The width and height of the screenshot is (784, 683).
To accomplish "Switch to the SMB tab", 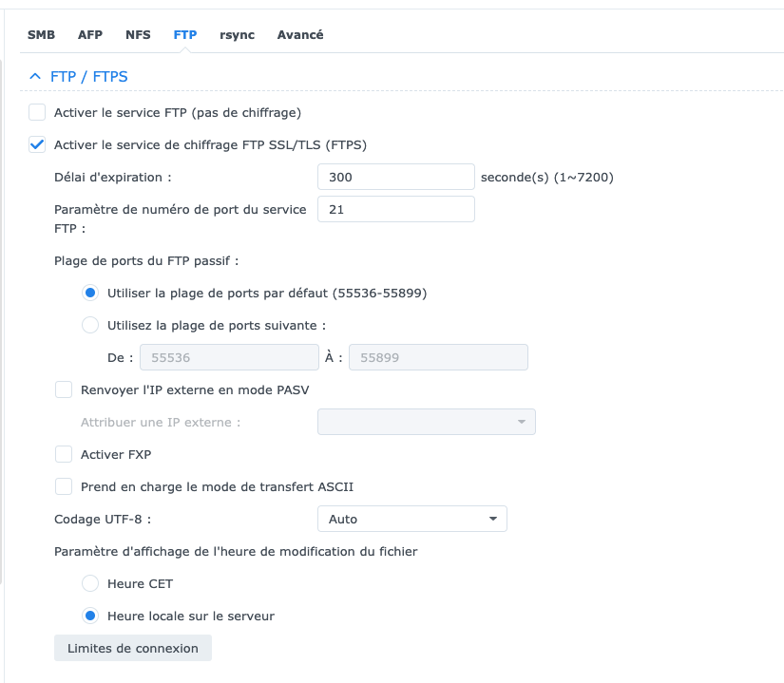I will (41, 35).
